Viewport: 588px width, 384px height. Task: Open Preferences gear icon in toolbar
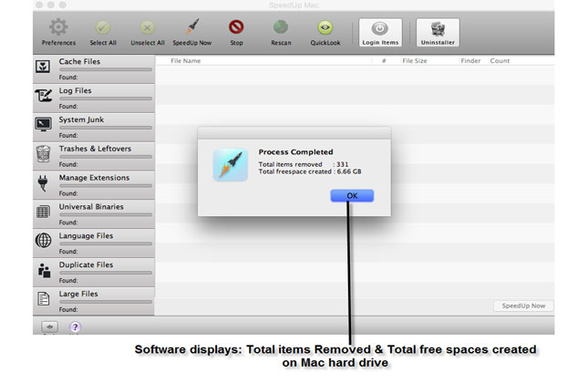pos(58,27)
